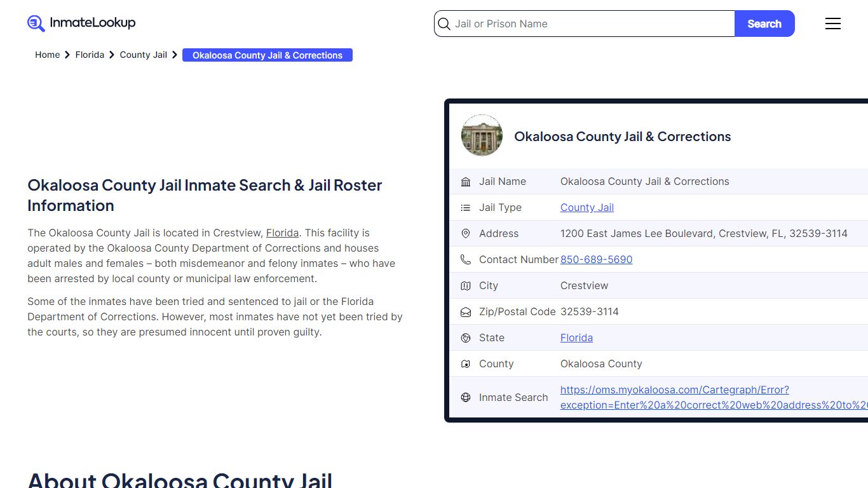
Task: Click the chevron after County Jail breadcrumb
Action: click(x=175, y=55)
